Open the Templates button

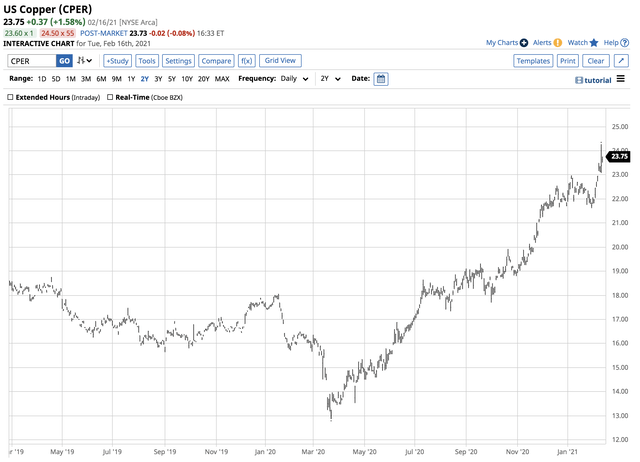coord(533,61)
